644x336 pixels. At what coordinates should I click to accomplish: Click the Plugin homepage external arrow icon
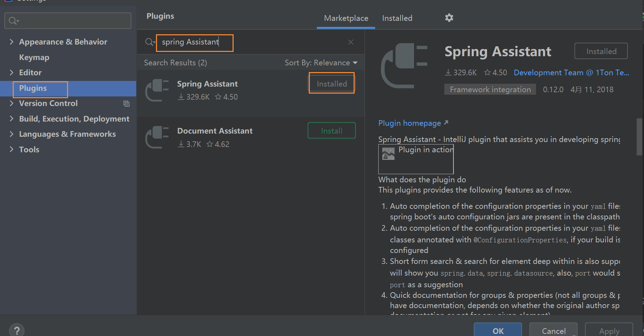[446, 122]
